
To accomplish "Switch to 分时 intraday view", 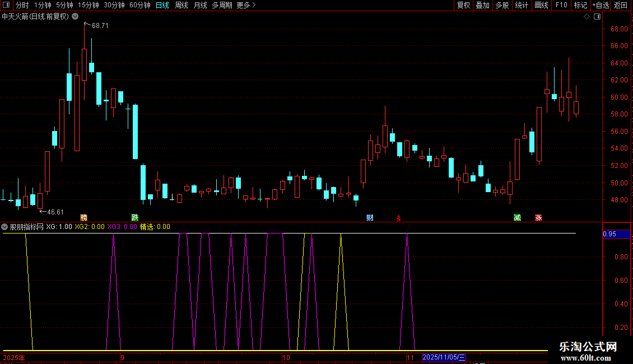I will pyautogui.click(x=22, y=5).
